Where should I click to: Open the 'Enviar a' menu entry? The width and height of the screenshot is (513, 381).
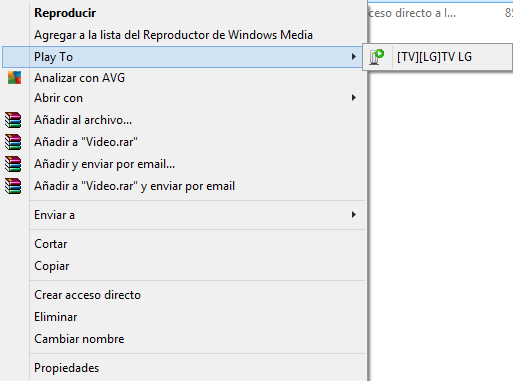pyautogui.click(x=183, y=215)
